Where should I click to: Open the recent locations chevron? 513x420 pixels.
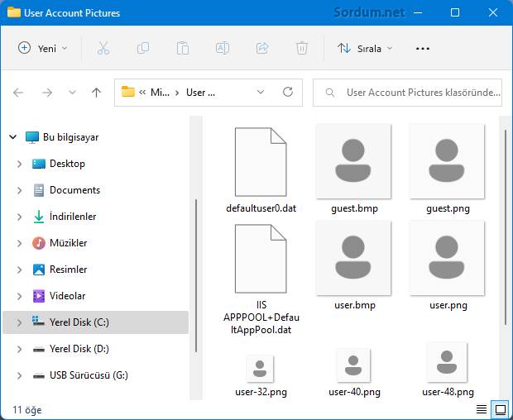point(72,93)
